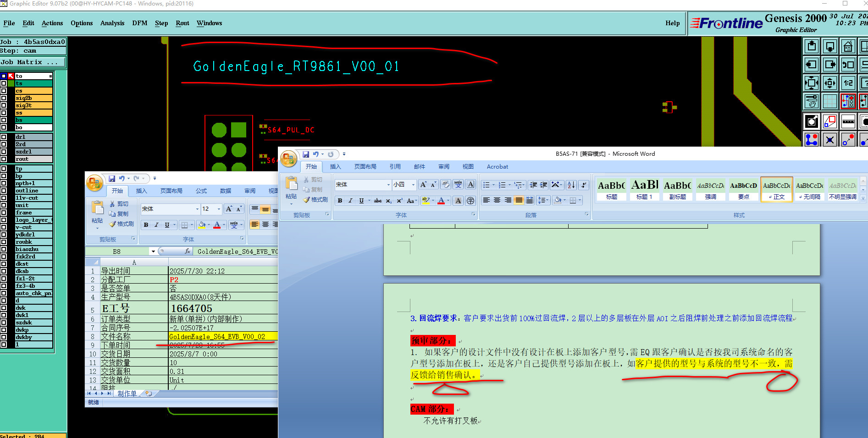868x438 pixels.
Task: Click the pan-right arrow view icon
Action: 830,64
